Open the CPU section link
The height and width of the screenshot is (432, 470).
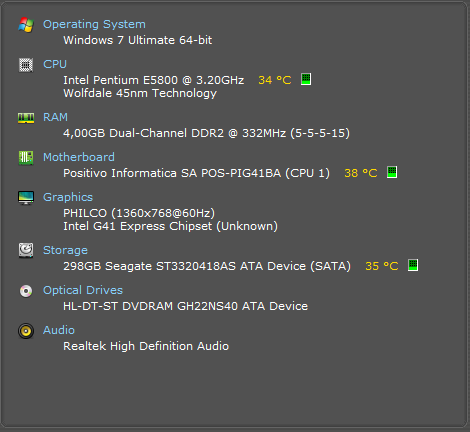[55, 64]
